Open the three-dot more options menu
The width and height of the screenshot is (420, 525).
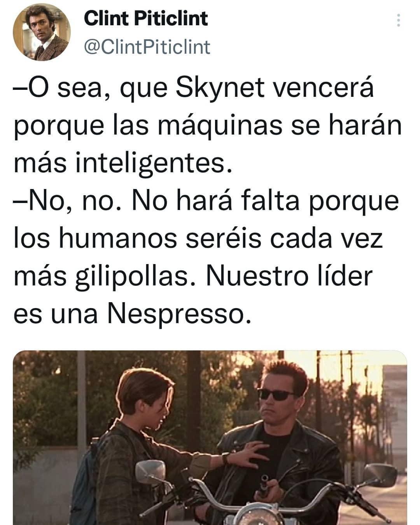[398, 20]
